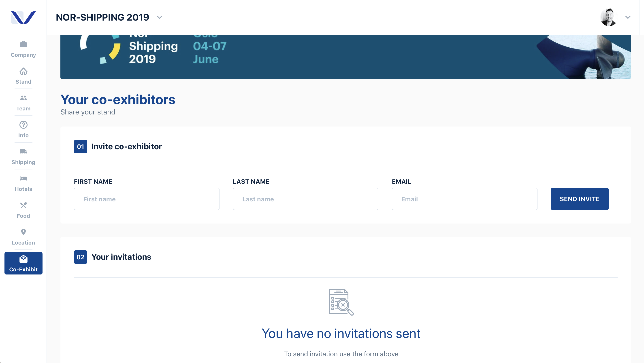
Task: Open the Team section label
Action: click(23, 109)
